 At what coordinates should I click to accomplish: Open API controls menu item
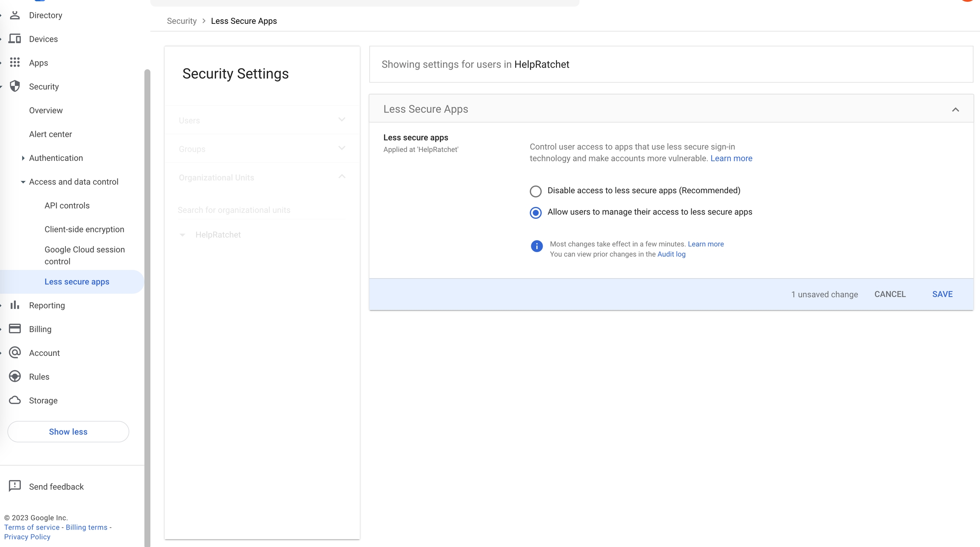(67, 206)
